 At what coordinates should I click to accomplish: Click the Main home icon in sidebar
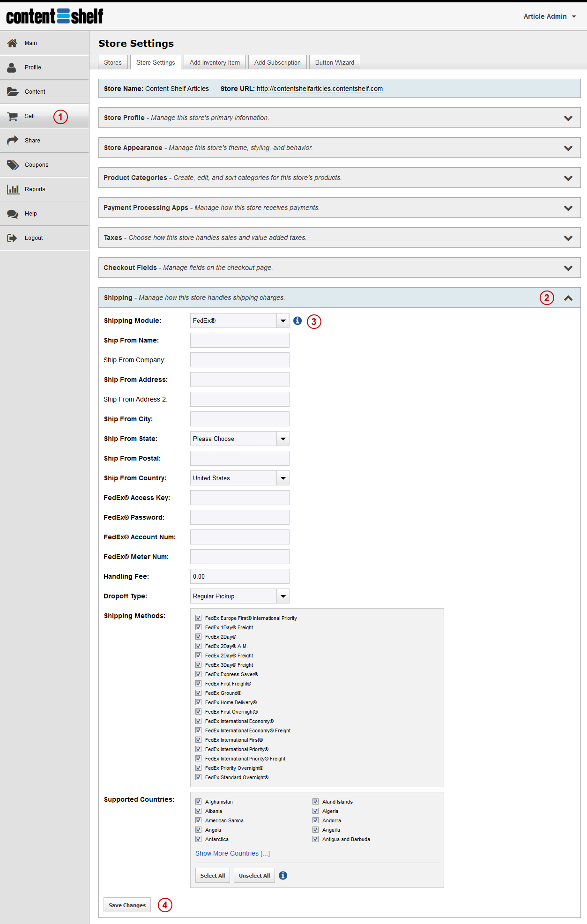coord(13,43)
